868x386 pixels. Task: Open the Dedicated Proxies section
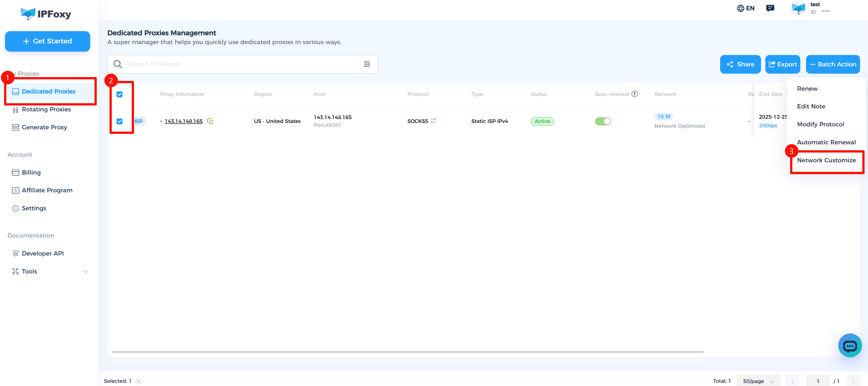point(49,91)
